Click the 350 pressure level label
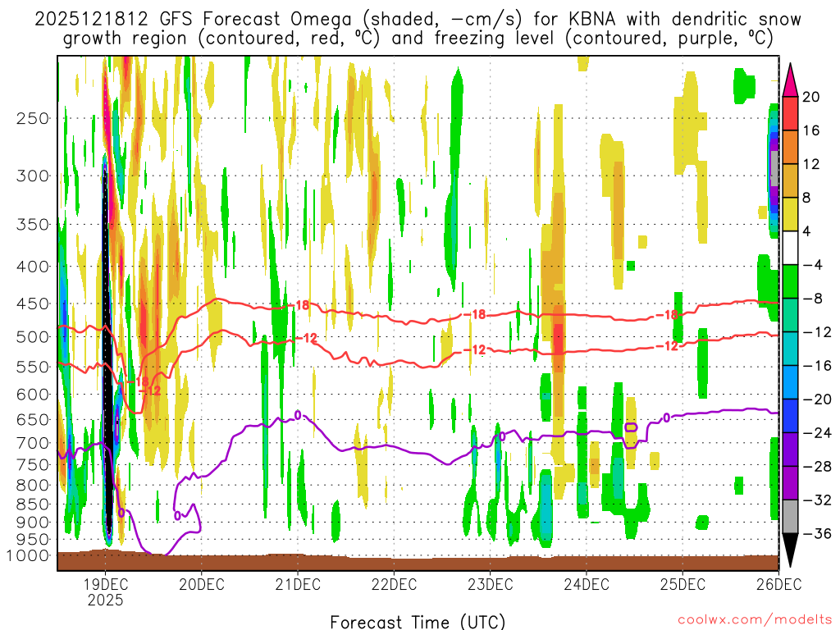Viewport: 840px width, 630px height. pyautogui.click(x=33, y=225)
